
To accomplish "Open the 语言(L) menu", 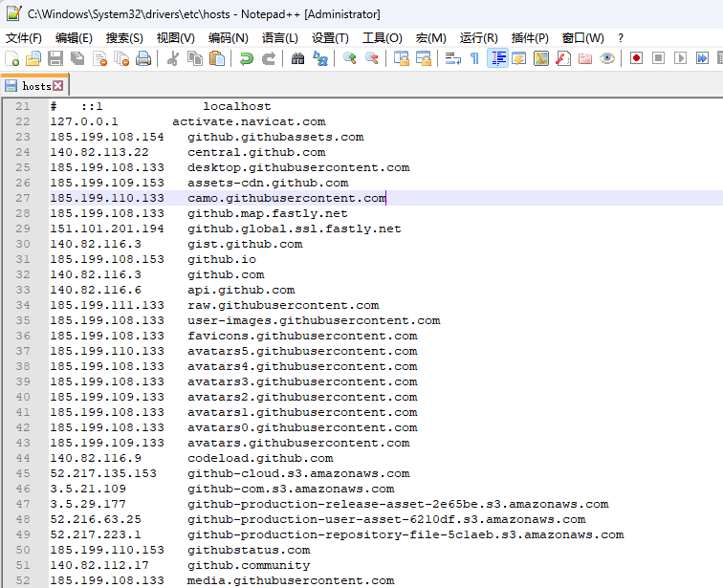I will pyautogui.click(x=280, y=38).
